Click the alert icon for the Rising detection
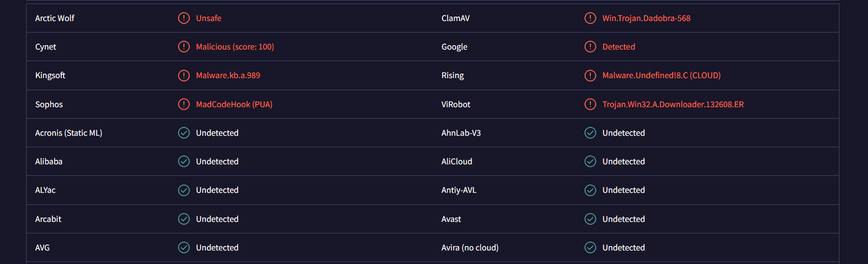Viewport: 868px width, 264px height. (590, 75)
